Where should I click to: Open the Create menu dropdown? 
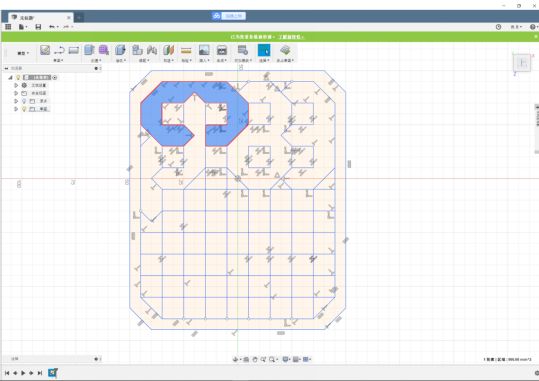(96, 61)
